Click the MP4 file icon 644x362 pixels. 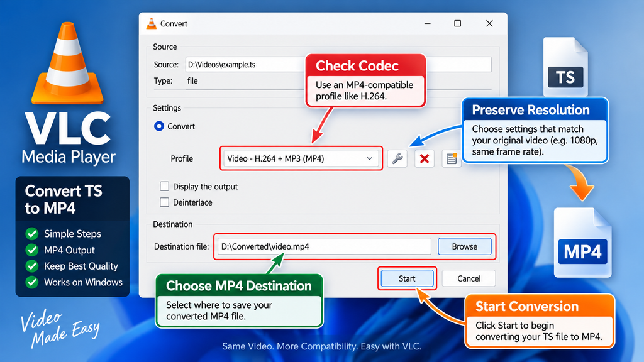(x=582, y=243)
